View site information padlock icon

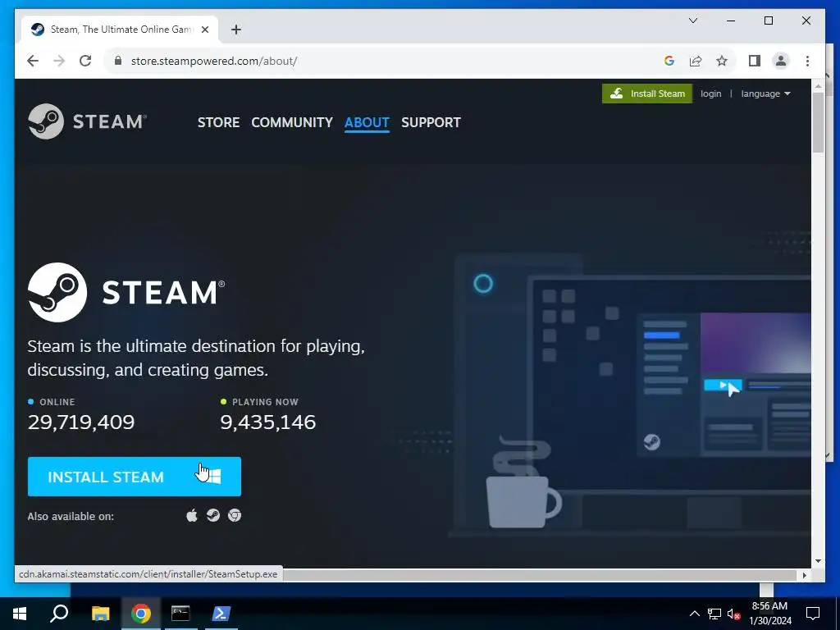pos(118,61)
